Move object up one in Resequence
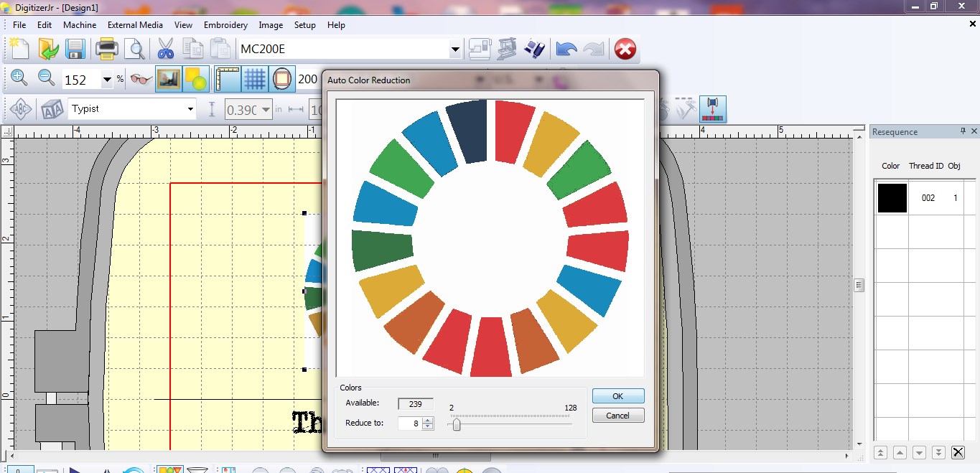980x473 pixels. 900,452
